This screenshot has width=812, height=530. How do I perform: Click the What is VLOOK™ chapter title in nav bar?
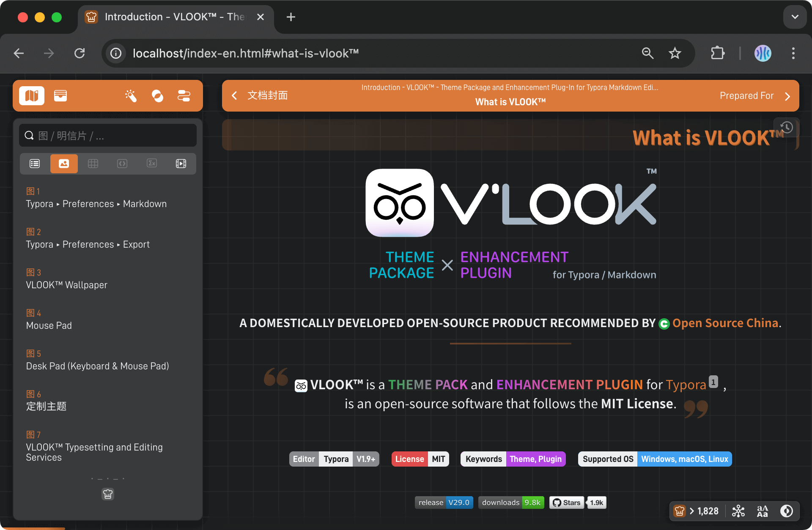(x=510, y=102)
